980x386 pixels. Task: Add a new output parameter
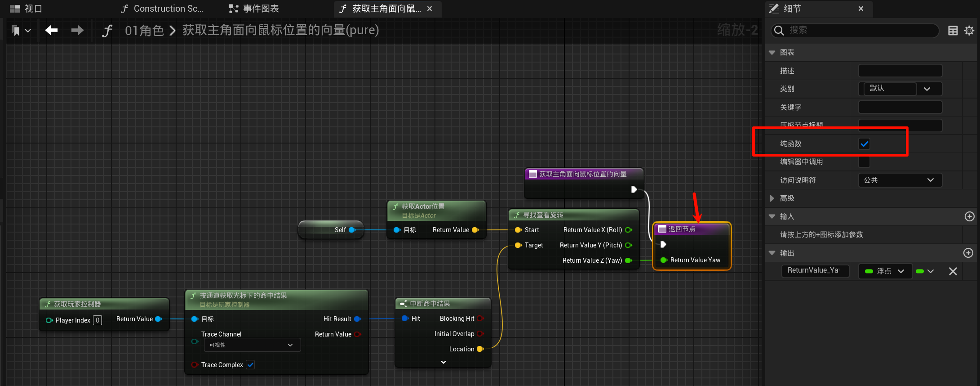point(968,253)
